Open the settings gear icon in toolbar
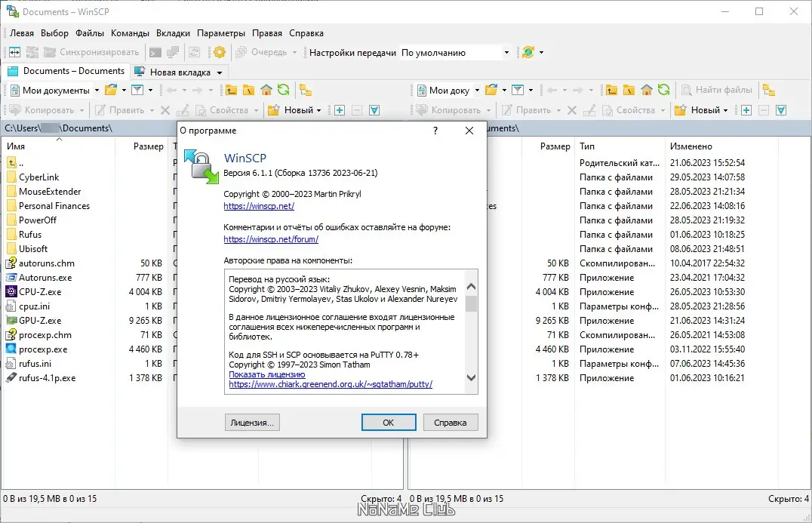 tap(220, 52)
